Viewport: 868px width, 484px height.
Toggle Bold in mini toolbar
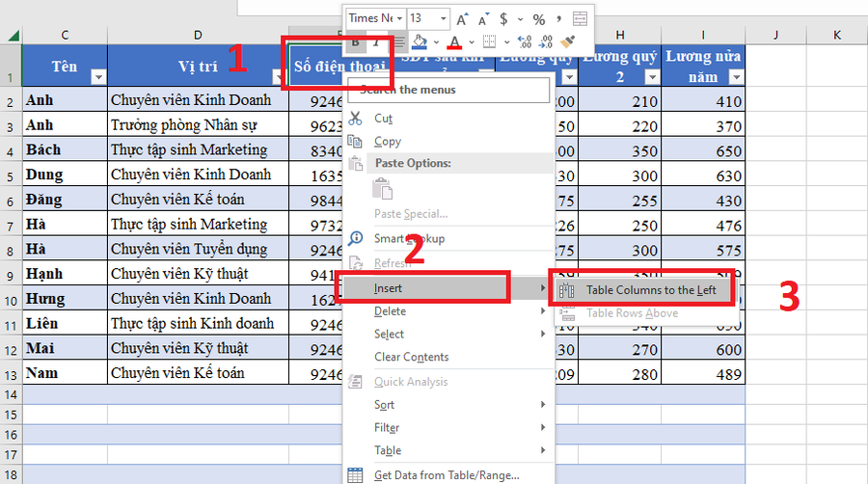[356, 42]
